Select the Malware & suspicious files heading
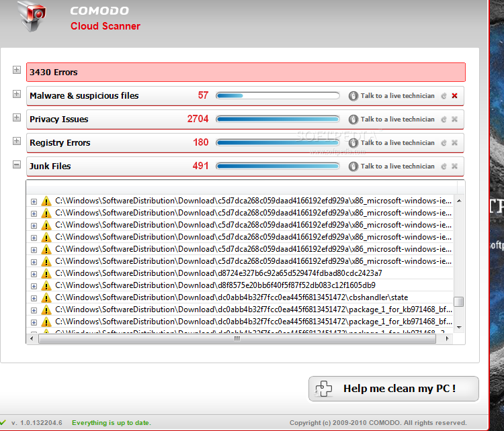The height and width of the screenshot is (431, 504). coord(84,96)
